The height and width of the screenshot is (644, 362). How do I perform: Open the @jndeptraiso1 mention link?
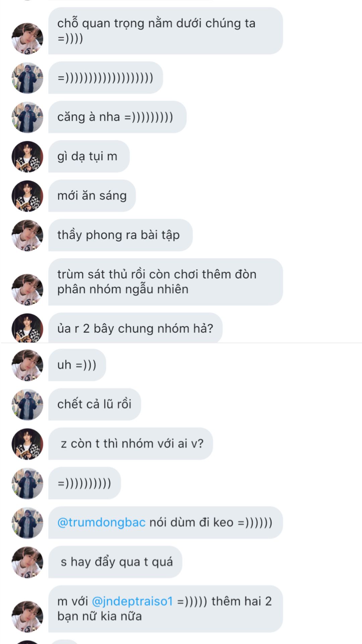pyautogui.click(x=132, y=601)
